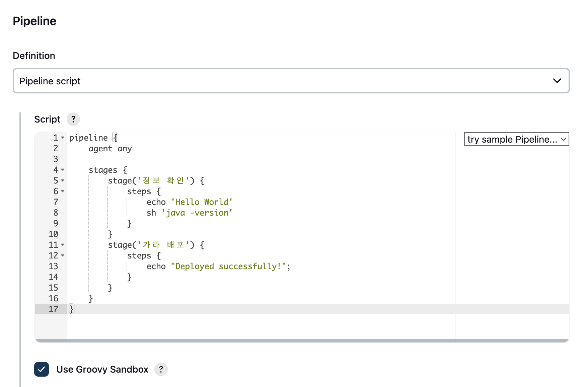Open the Use Groovy Sandbox help icon
588x387 pixels.
[x=161, y=369]
